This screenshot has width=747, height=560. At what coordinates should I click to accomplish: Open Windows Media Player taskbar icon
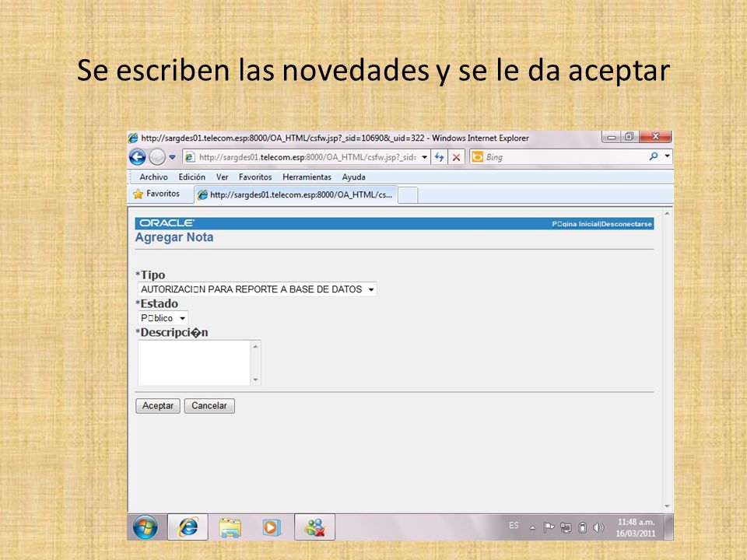point(271,527)
